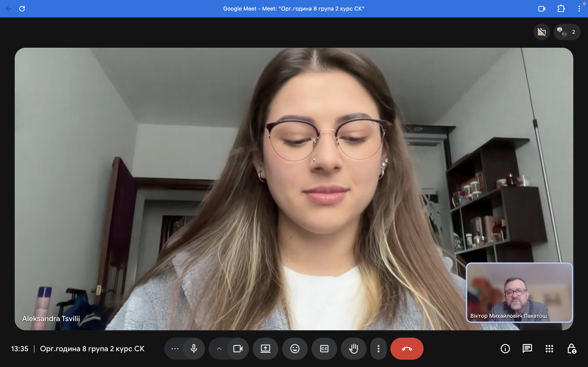Expand video settings chevron arrow
Viewport: 588px width, 367px height.
coord(219,349)
